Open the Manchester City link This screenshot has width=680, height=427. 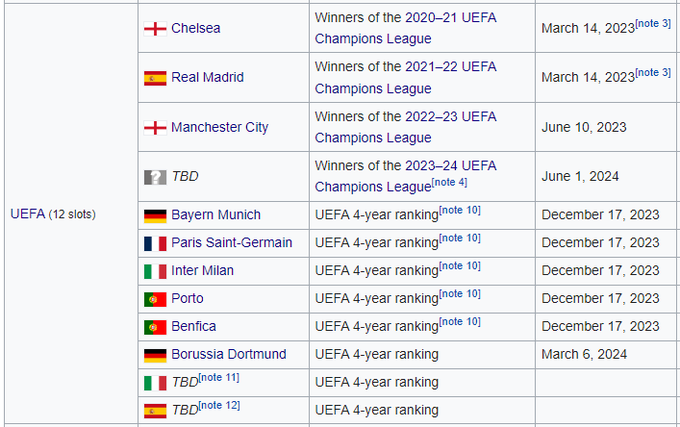pos(219,128)
